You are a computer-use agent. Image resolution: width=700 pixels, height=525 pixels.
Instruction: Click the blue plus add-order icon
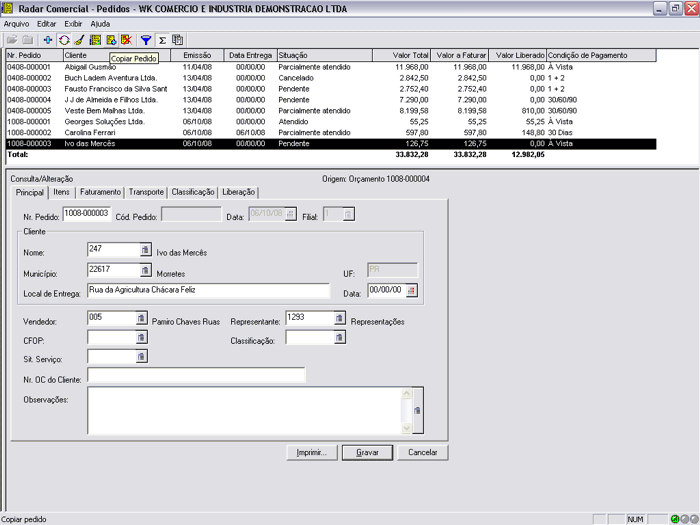point(47,40)
